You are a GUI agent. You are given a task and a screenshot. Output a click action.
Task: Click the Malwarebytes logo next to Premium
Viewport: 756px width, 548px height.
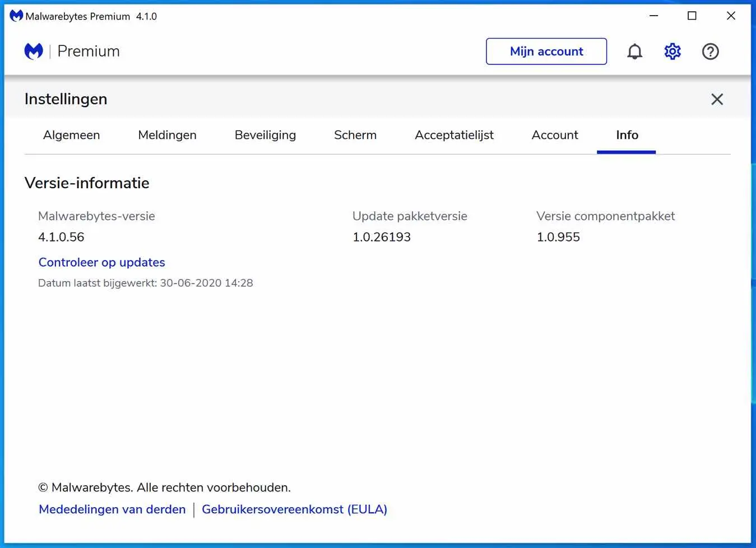click(34, 52)
